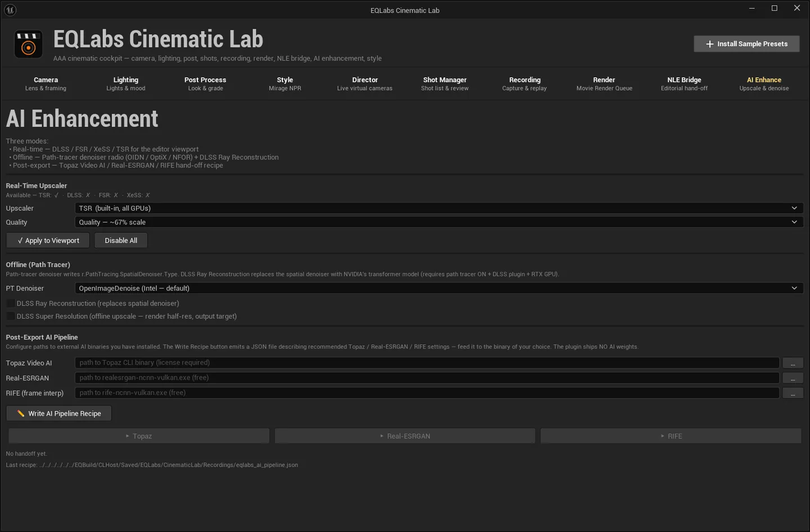Click Install Sample Presets button
Screen dimensions: 810x532
click(746, 44)
